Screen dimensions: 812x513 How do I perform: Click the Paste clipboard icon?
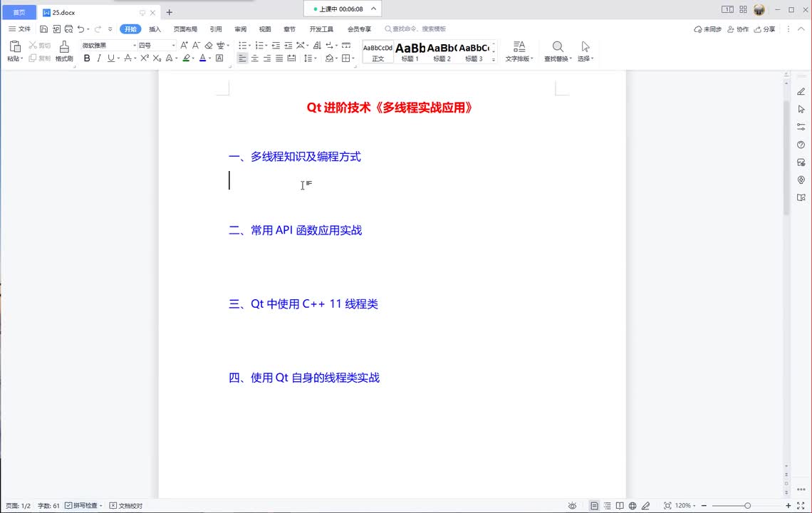click(15, 47)
